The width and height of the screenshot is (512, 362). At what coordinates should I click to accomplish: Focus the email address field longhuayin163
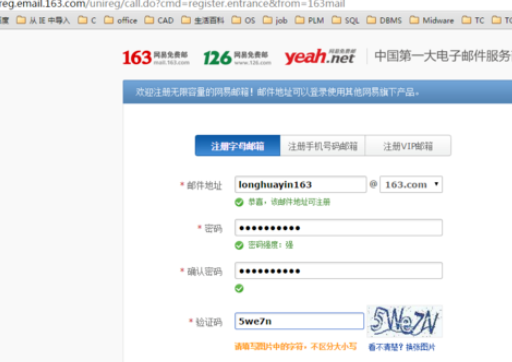pyautogui.click(x=300, y=184)
